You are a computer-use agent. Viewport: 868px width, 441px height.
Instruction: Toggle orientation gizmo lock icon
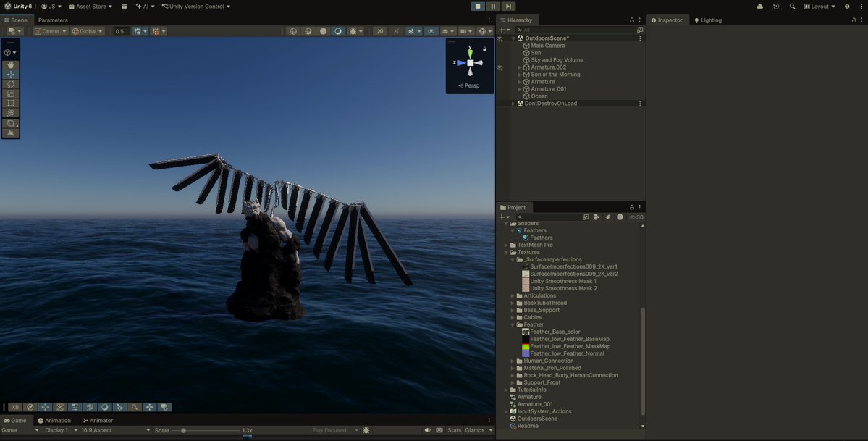point(484,49)
